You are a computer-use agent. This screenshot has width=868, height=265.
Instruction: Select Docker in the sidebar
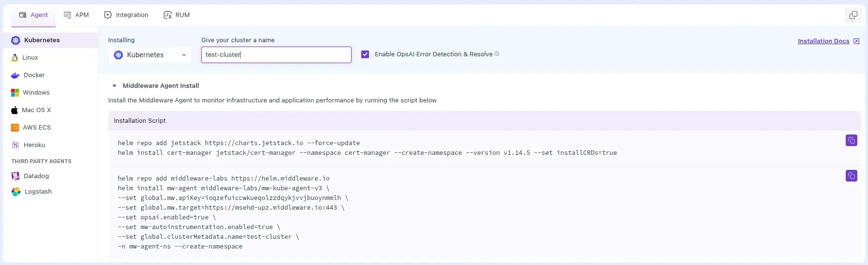point(50,75)
